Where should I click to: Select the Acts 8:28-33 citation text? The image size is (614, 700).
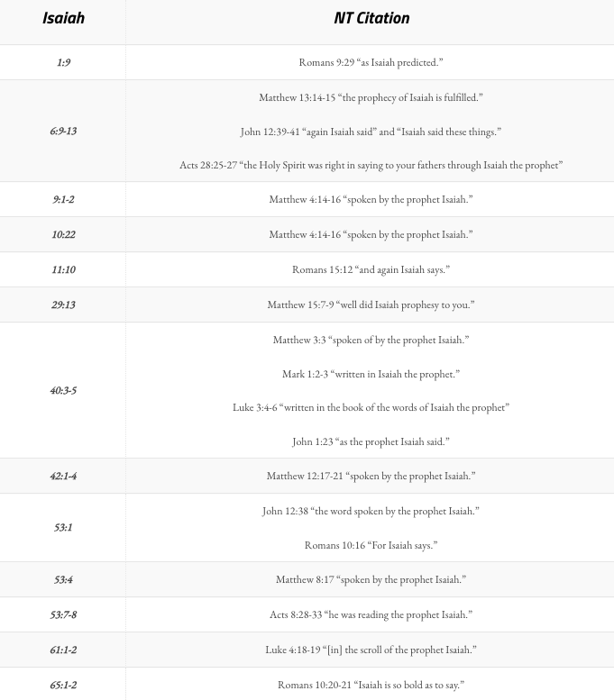tap(371, 614)
